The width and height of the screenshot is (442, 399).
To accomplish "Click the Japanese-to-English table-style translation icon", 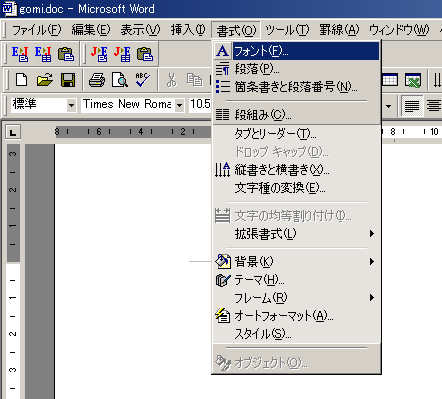I will (122, 53).
